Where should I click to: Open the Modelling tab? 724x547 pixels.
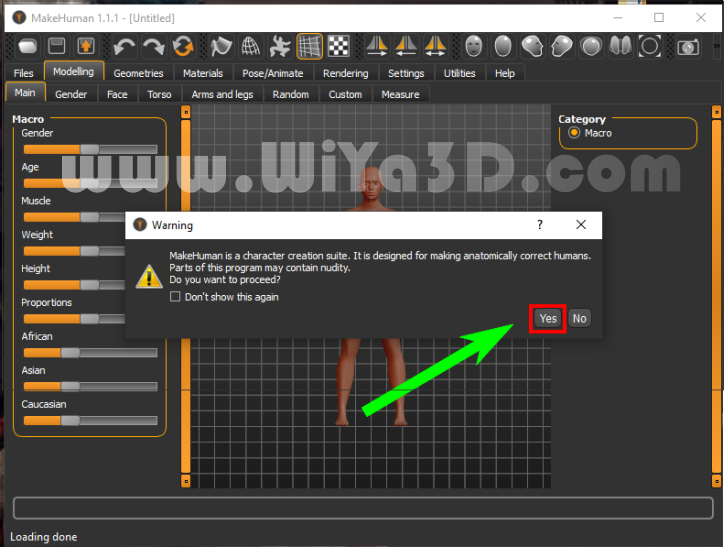tap(73, 72)
